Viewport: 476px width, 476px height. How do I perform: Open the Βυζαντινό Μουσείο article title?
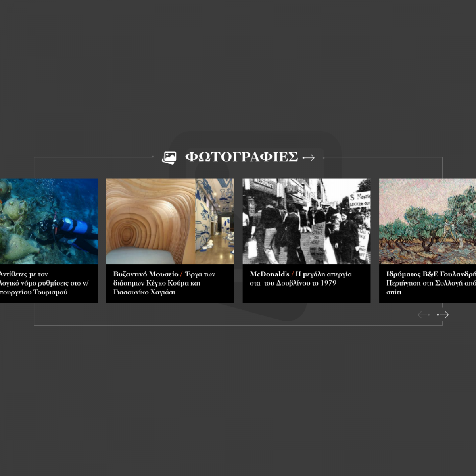164,283
